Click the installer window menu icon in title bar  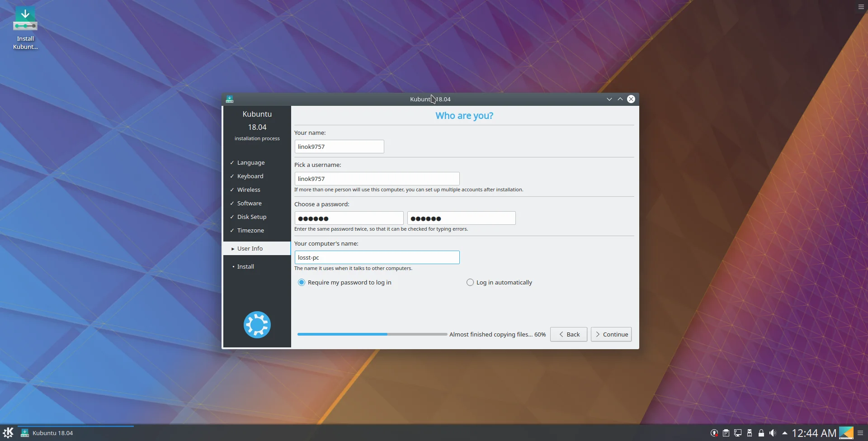(x=230, y=99)
